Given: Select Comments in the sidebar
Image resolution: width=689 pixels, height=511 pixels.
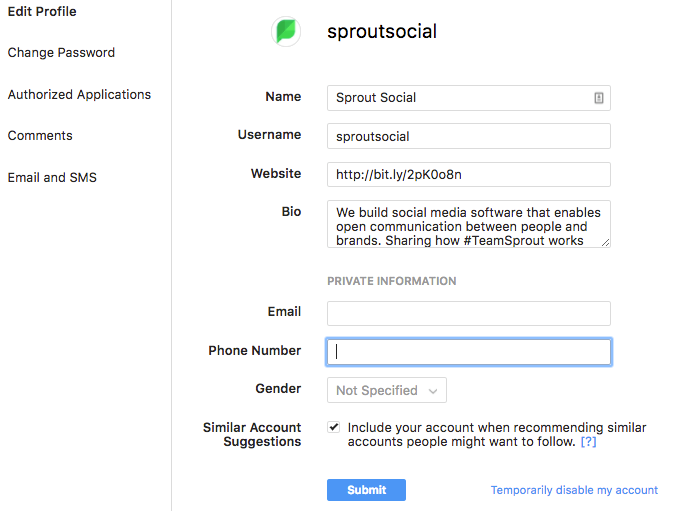Looking at the screenshot, I should [40, 136].
